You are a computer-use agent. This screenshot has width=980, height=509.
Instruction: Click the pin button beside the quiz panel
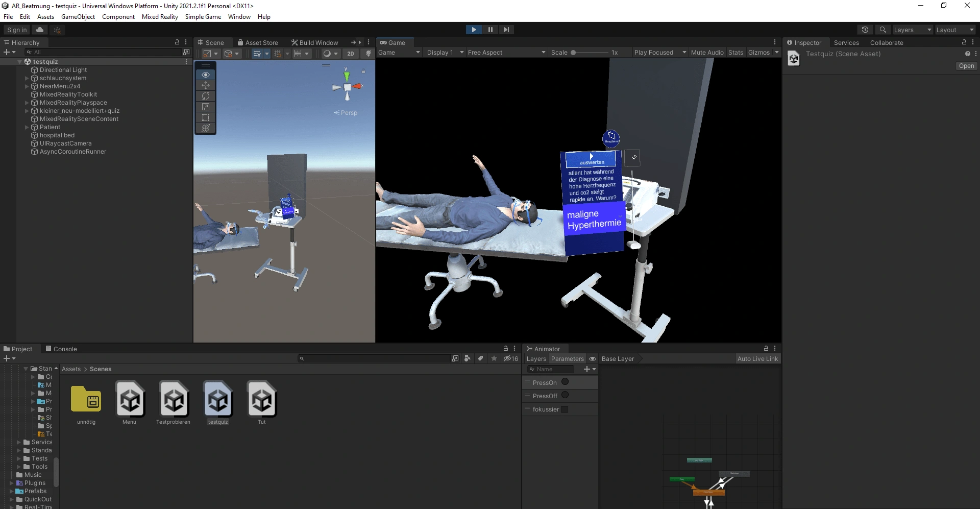633,158
